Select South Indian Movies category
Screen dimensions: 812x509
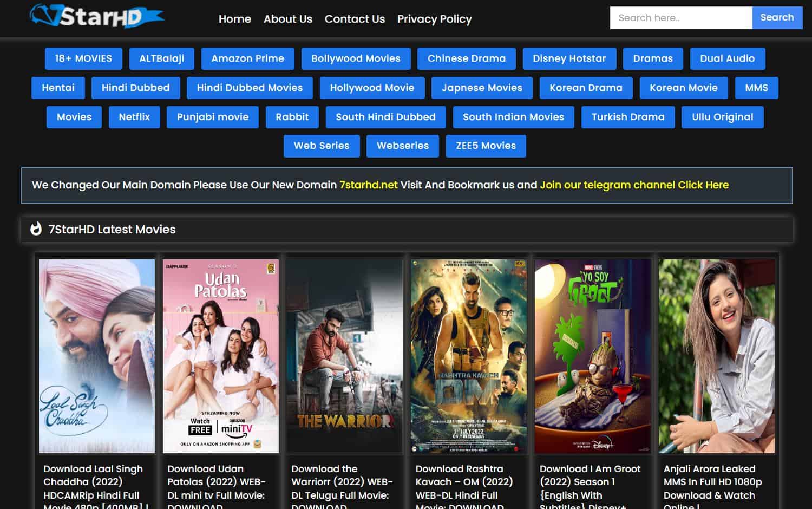513,117
